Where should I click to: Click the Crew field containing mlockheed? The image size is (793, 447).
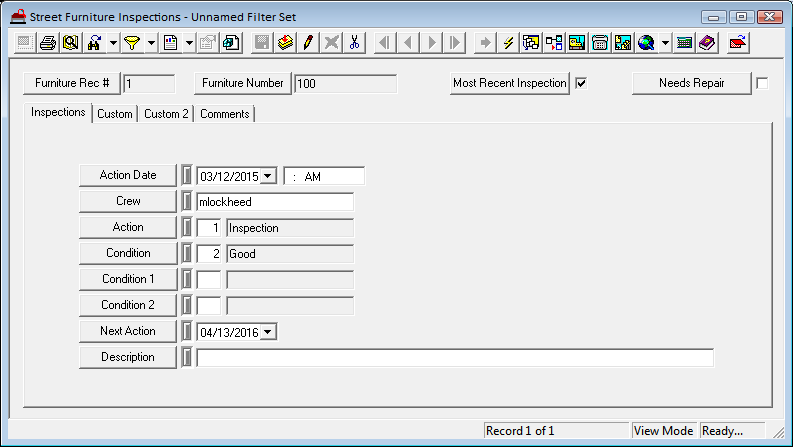coord(275,202)
